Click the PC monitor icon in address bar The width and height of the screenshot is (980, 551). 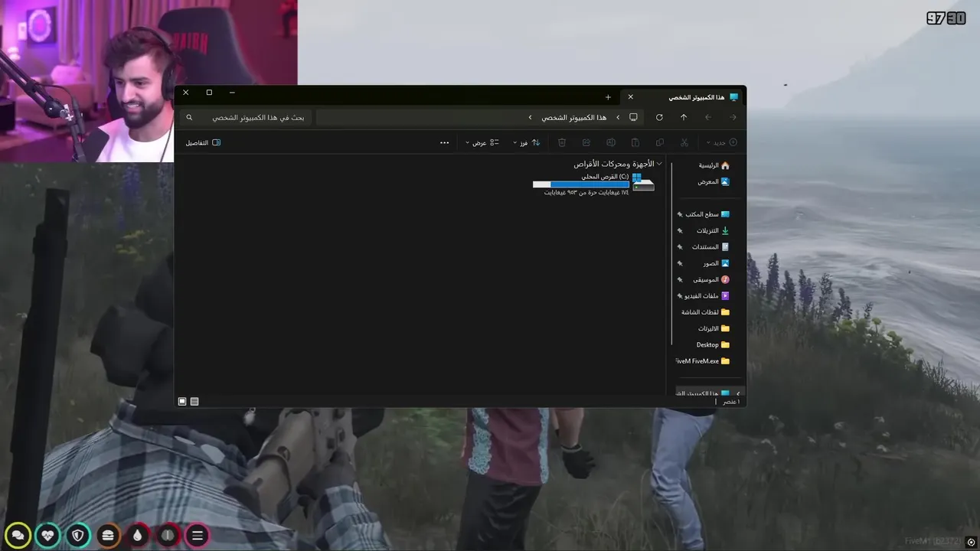click(x=633, y=117)
